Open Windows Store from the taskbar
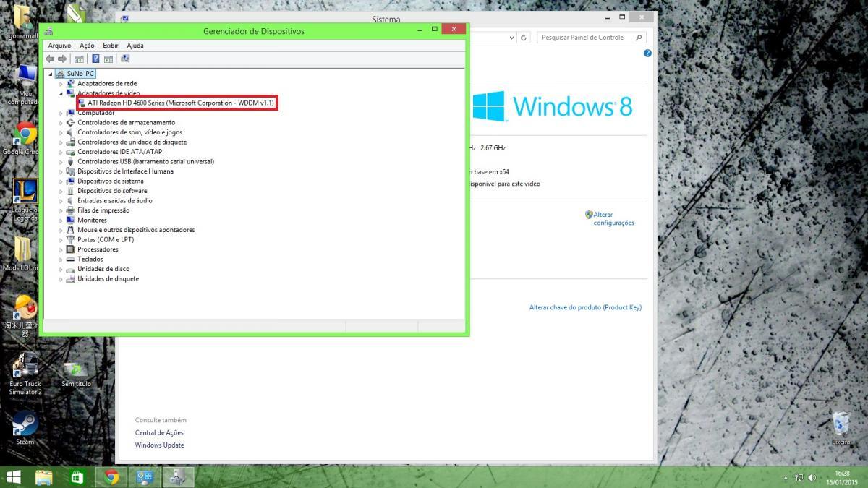The width and height of the screenshot is (868, 488). point(77,477)
